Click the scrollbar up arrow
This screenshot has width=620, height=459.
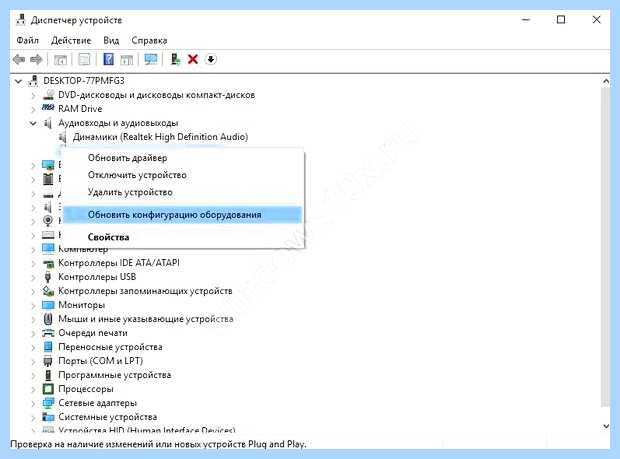[x=606, y=81]
